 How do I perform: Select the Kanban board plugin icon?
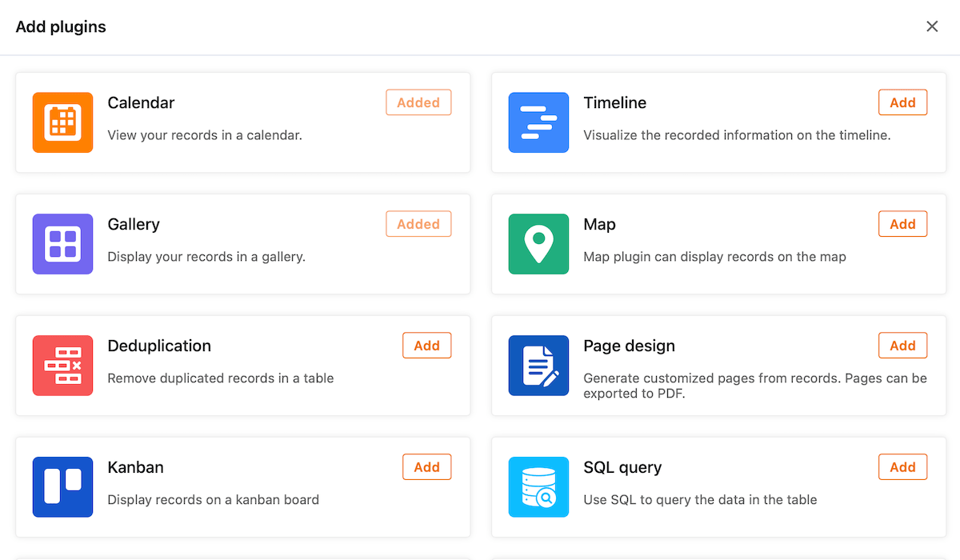click(x=62, y=487)
